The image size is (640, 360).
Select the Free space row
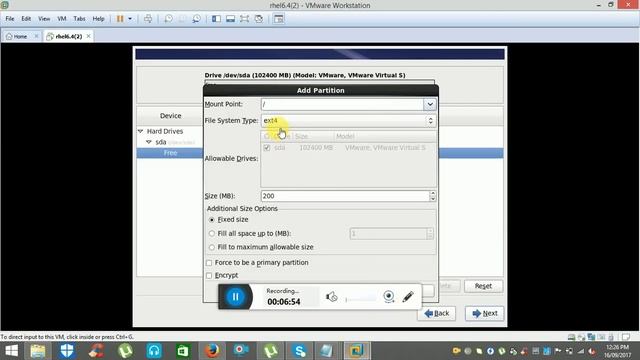click(170, 153)
